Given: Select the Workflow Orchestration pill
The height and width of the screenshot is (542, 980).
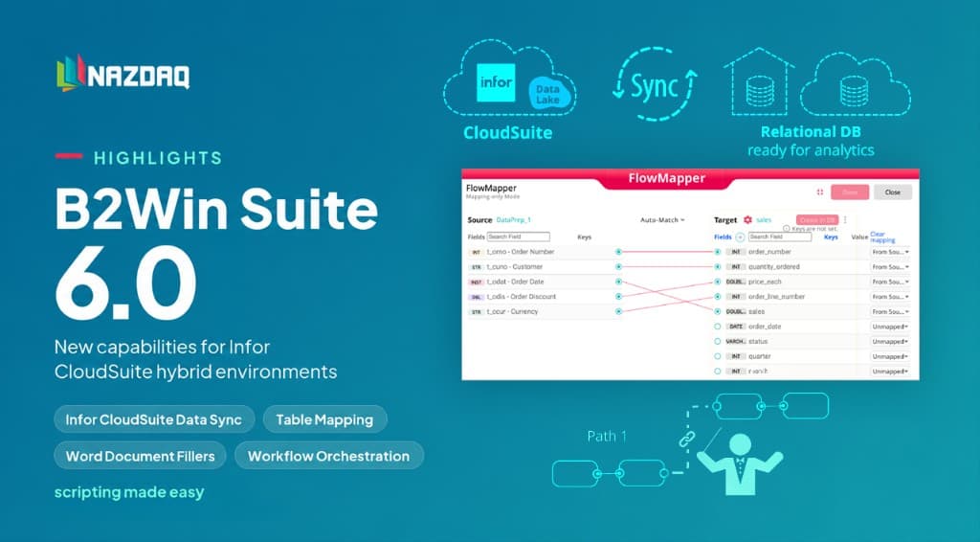Looking at the screenshot, I should click(x=329, y=456).
